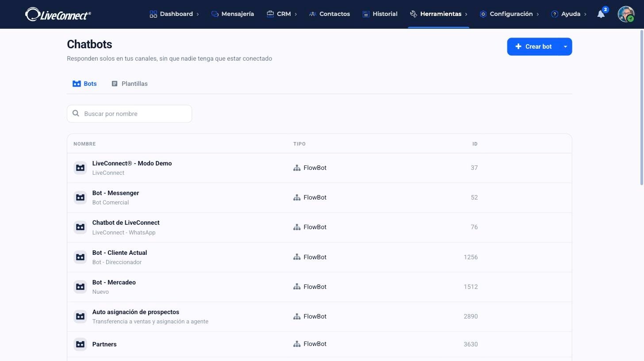The width and height of the screenshot is (644, 361).
Task: Click the page vertical scrollbar
Action: pyautogui.click(x=642, y=108)
